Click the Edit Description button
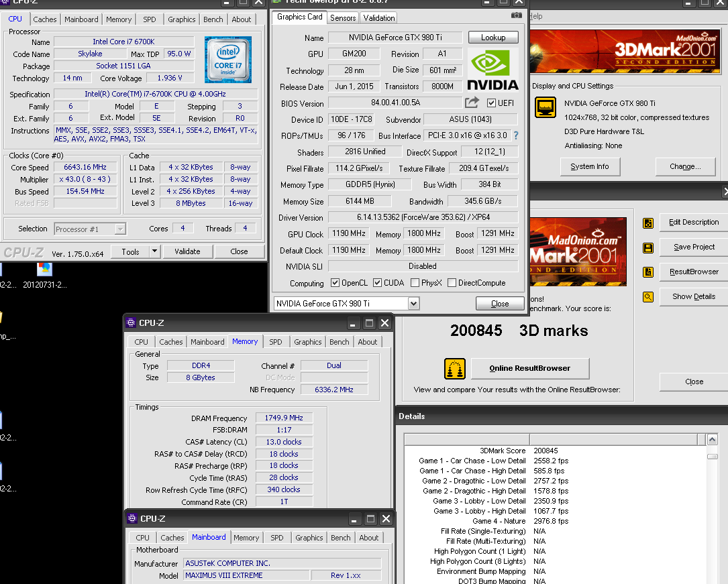The height and width of the screenshot is (584, 728). [694, 222]
